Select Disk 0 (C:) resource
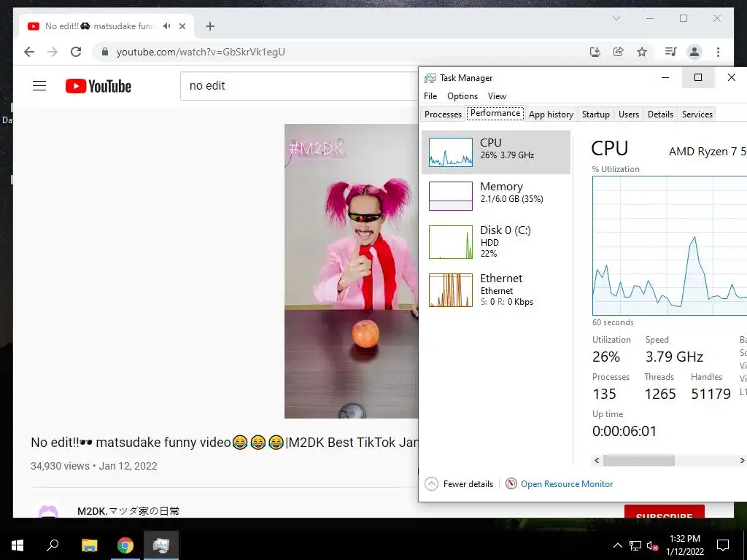The image size is (747, 560). [x=496, y=242]
